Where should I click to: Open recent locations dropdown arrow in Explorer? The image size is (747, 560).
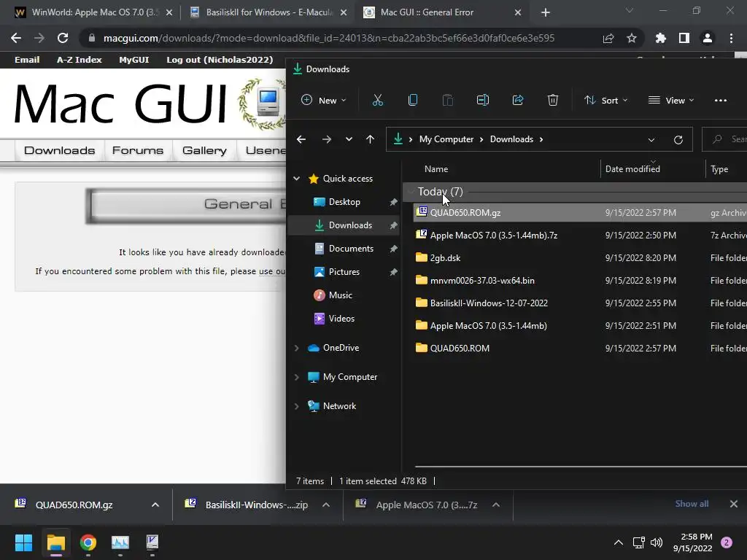pyautogui.click(x=349, y=139)
